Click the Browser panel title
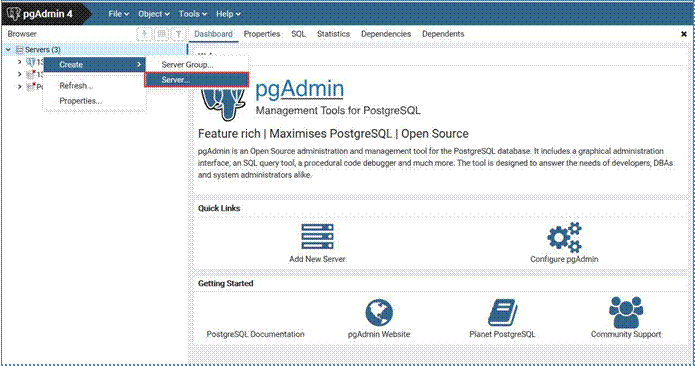Screen dimensions: 695x366 22,34
